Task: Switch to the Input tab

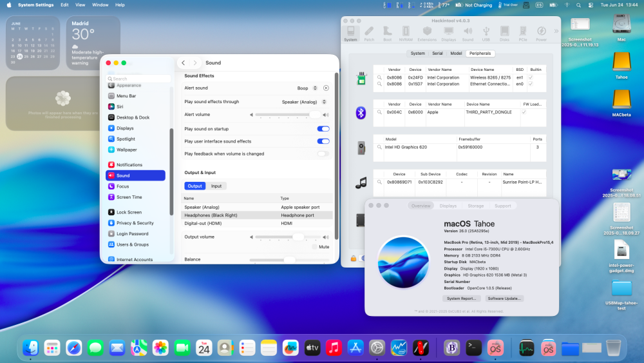Action: click(216, 186)
